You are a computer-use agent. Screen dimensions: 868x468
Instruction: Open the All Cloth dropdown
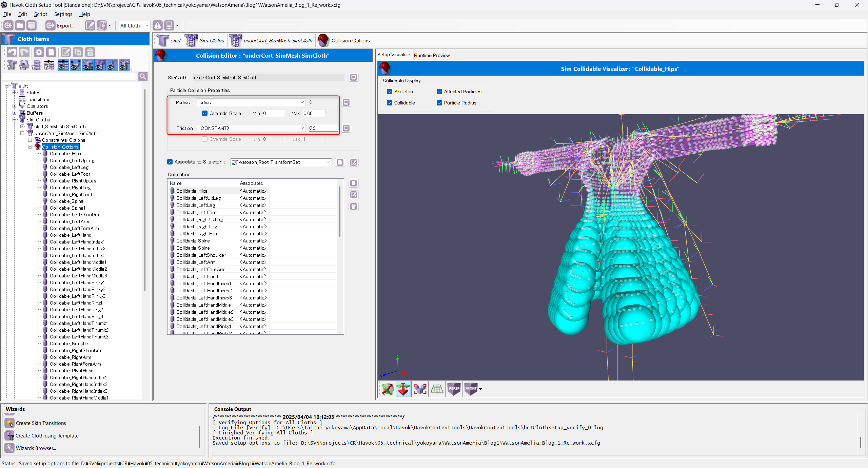[135, 25]
